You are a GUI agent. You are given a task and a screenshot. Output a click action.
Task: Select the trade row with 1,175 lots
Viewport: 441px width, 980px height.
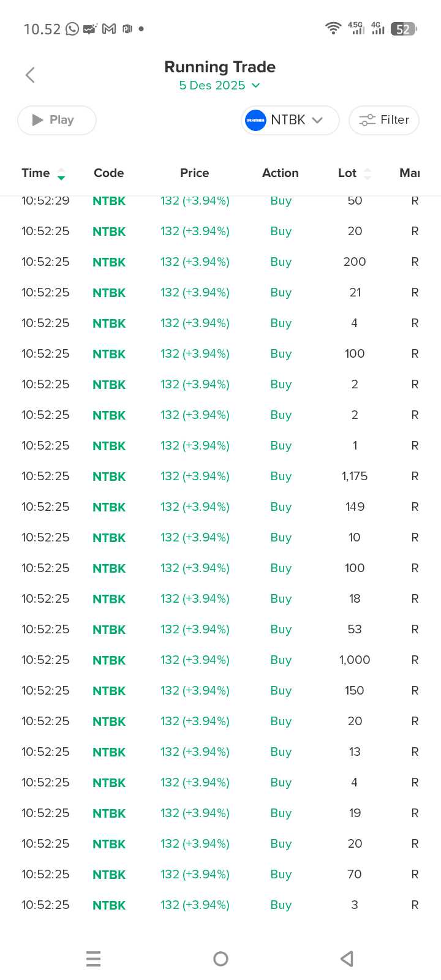[x=221, y=476]
